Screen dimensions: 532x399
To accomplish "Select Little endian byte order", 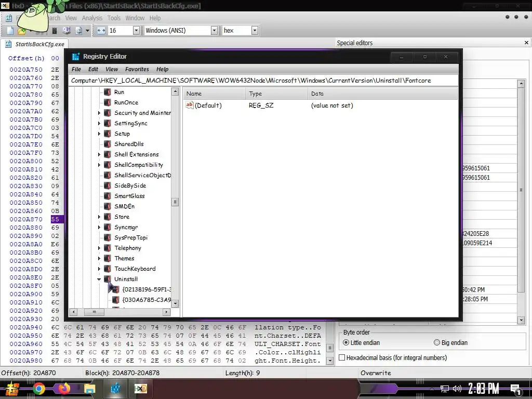I will [362, 343].
